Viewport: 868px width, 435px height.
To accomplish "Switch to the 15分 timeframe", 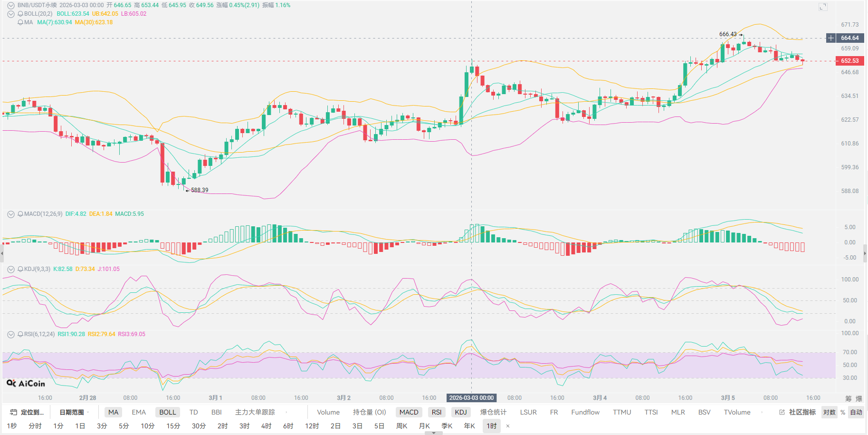I will coord(173,426).
